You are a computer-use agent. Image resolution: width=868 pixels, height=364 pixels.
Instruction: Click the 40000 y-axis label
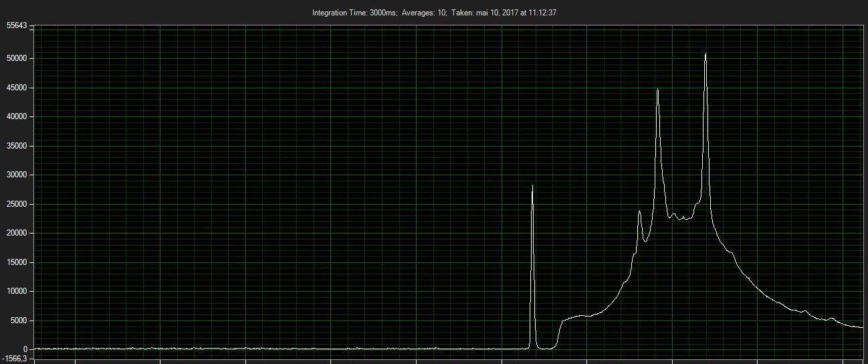(x=16, y=116)
